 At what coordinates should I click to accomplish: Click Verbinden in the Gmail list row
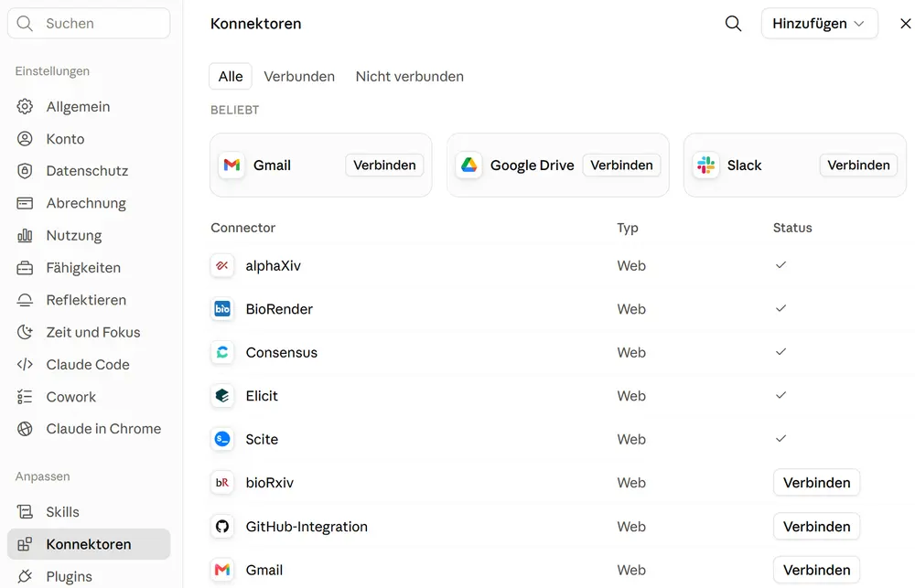pyautogui.click(x=816, y=570)
